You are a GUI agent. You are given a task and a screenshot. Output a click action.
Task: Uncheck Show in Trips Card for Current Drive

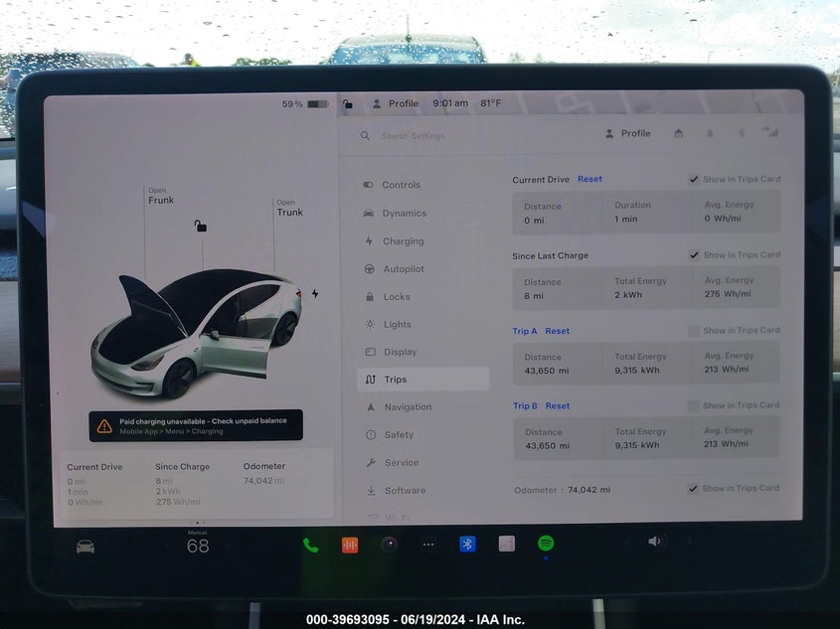pyautogui.click(x=693, y=180)
